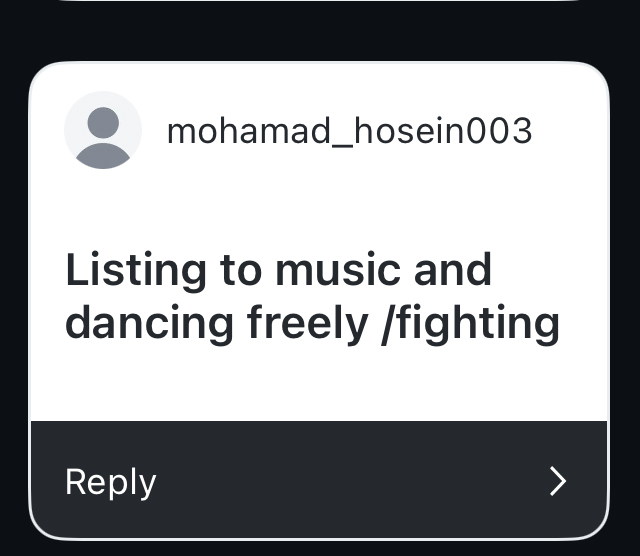Tap the middle of the Reply bar
This screenshot has height=556, width=640.
tap(318, 481)
